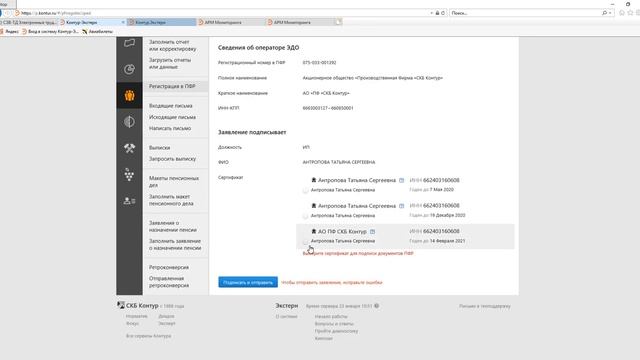View details icon next to АО ПФ СКБ Контур

coord(372,231)
